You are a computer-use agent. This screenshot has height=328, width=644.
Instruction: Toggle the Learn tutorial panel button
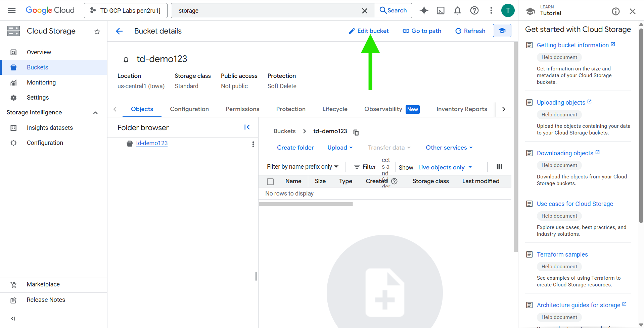[502, 31]
